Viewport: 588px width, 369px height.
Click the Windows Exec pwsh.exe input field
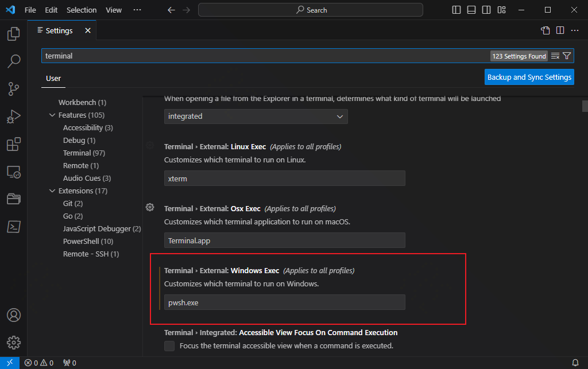285,302
